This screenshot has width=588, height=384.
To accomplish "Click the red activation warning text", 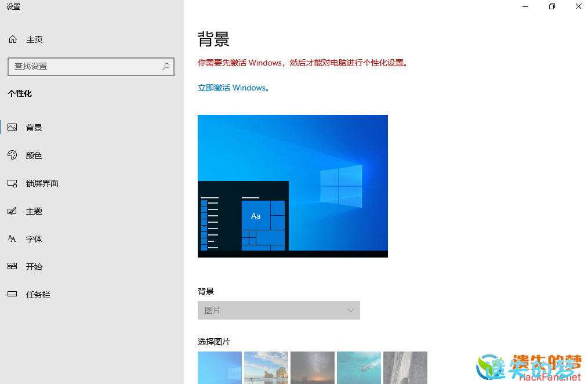I will pos(302,63).
